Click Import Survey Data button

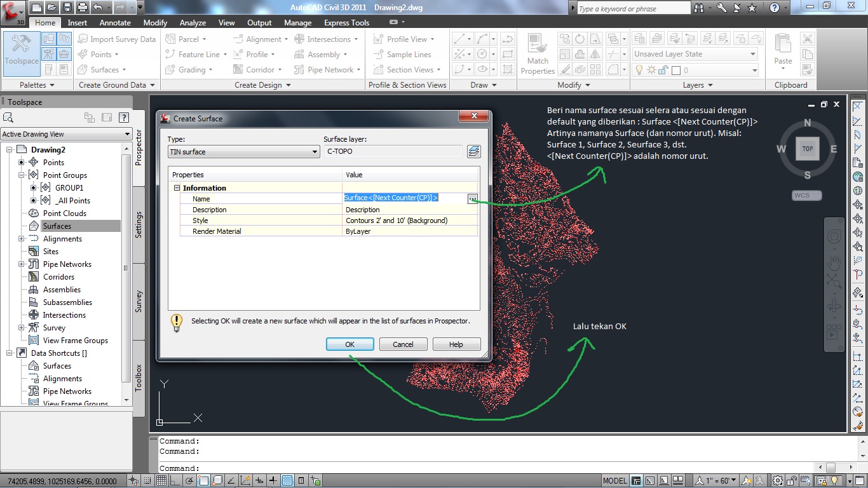(117, 39)
